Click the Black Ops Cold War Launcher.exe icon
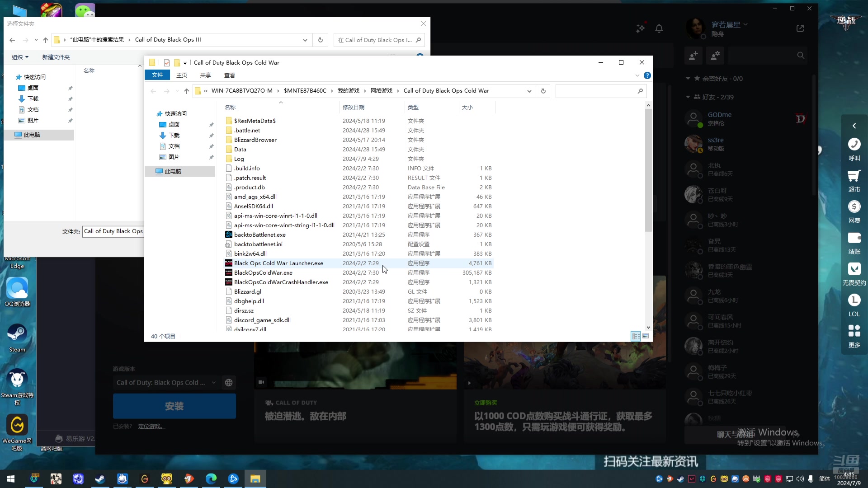 [x=228, y=263]
